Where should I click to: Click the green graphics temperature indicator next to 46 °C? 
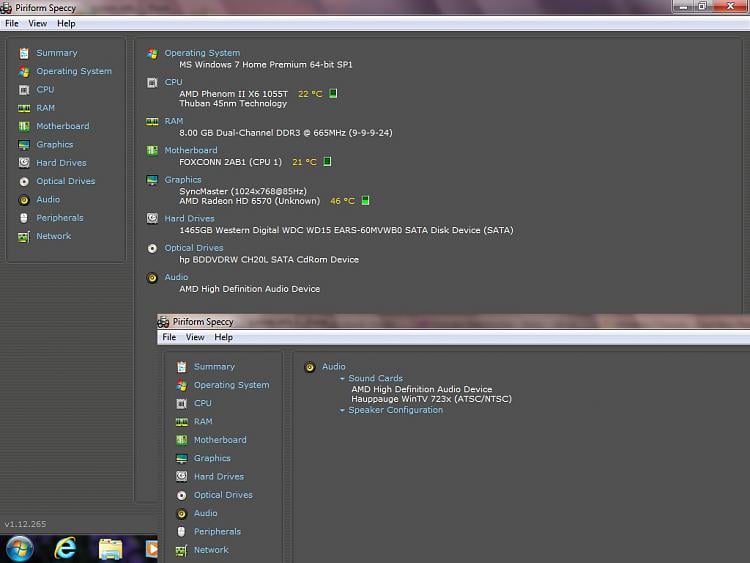[365, 200]
